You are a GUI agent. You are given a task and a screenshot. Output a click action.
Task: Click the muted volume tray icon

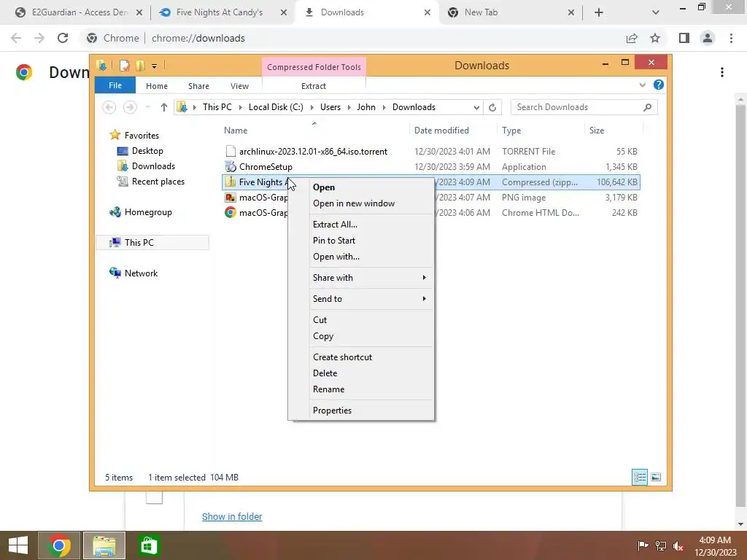click(678, 545)
